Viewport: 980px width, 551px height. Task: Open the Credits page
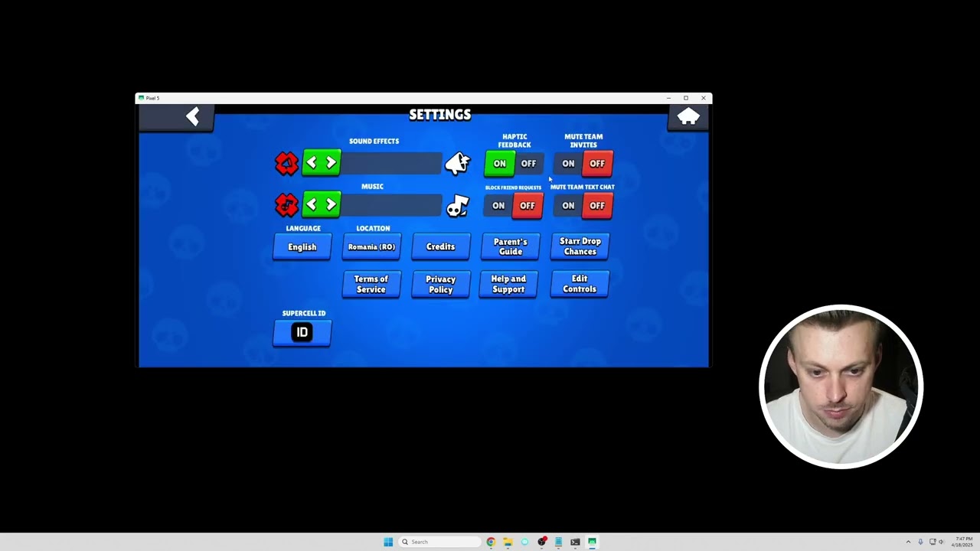pos(440,247)
